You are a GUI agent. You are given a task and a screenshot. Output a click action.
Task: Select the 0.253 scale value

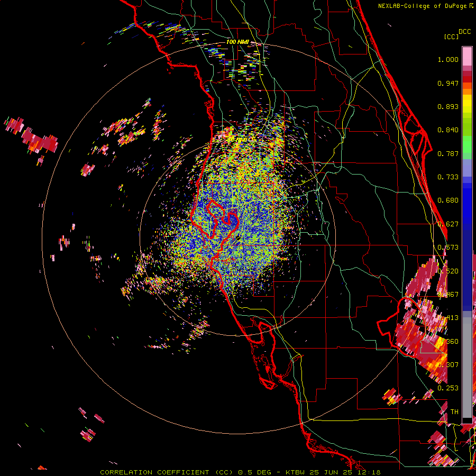coord(448,388)
